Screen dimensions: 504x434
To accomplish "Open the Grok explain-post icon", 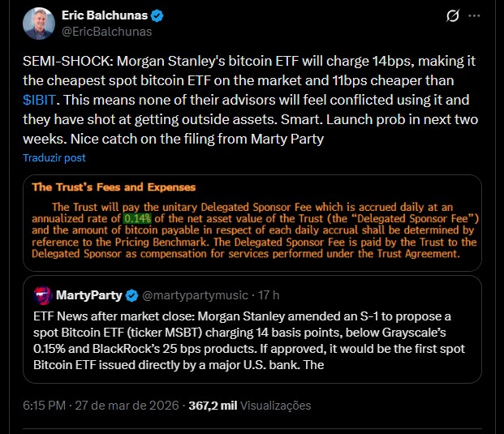I will pos(455,17).
